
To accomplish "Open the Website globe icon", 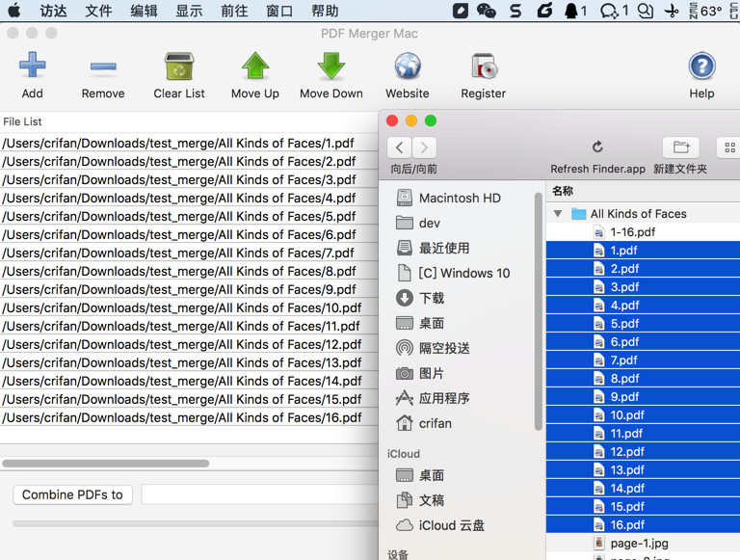I will 408,66.
